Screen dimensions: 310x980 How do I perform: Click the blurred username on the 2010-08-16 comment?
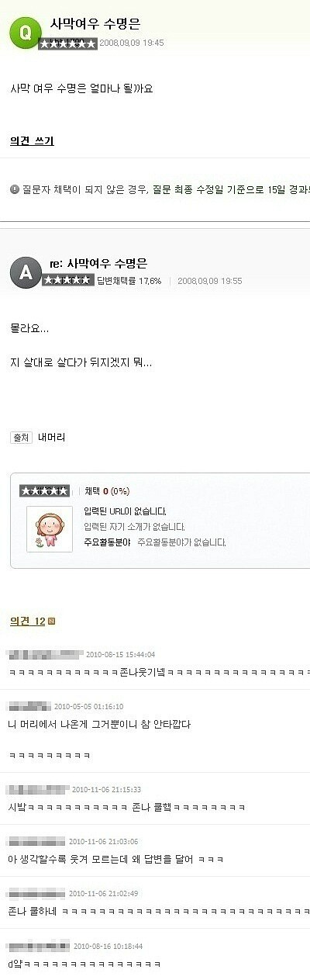pos(39,946)
